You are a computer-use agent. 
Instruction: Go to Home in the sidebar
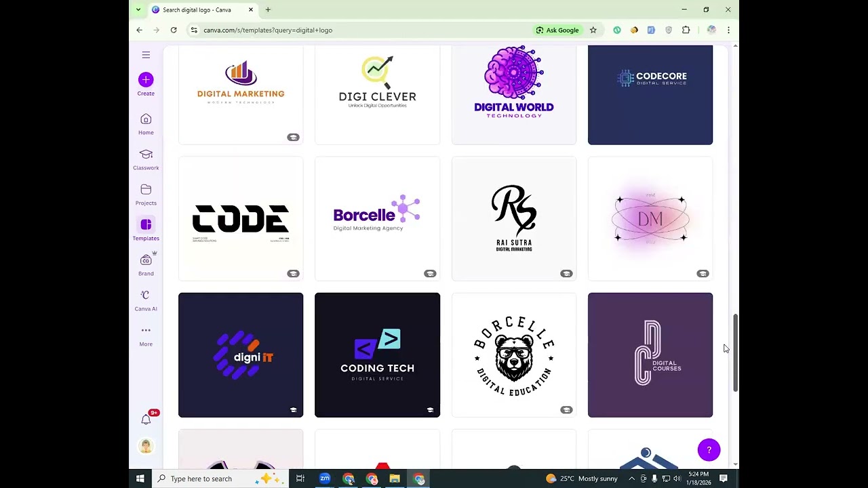(x=146, y=125)
